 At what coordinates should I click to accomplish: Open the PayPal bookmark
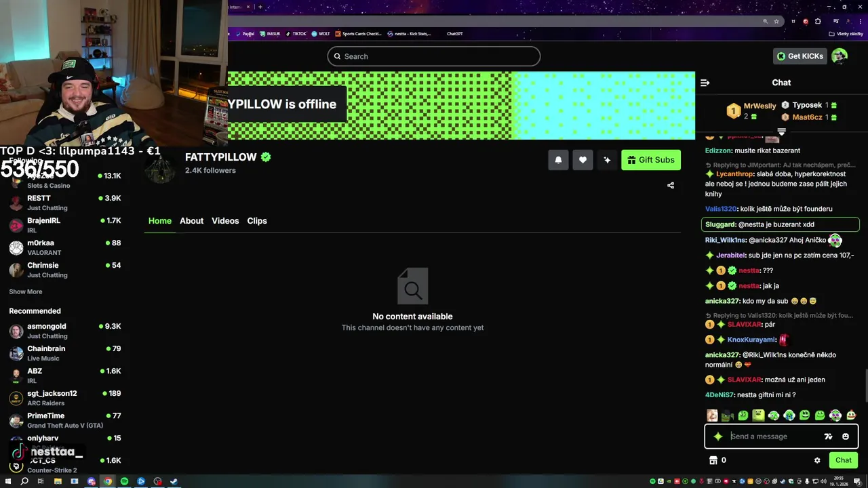(245, 33)
